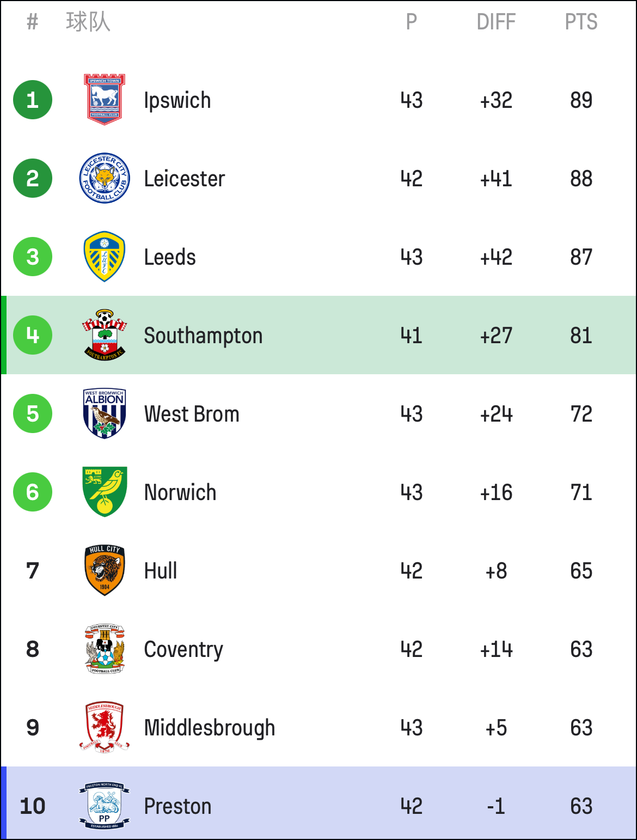Click the 球队 team column header
Screen dimensions: 637x840
(88, 22)
